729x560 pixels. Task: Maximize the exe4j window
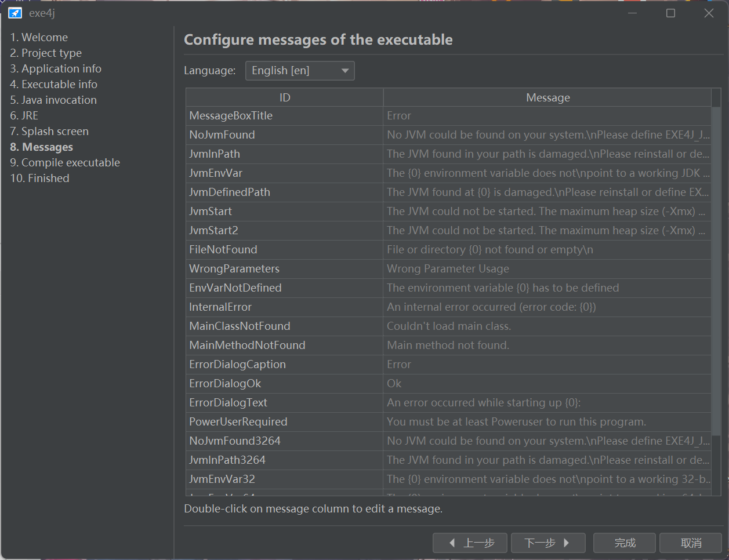(x=670, y=13)
